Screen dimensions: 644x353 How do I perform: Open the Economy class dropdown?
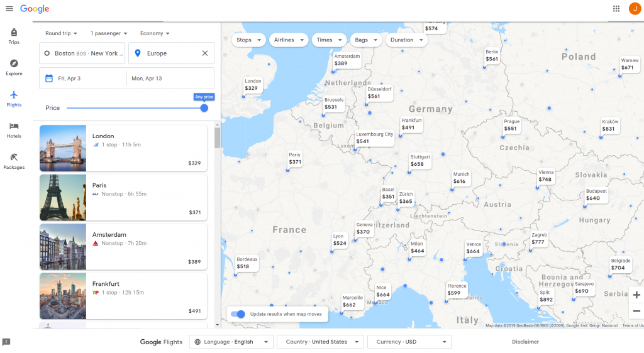(x=155, y=33)
